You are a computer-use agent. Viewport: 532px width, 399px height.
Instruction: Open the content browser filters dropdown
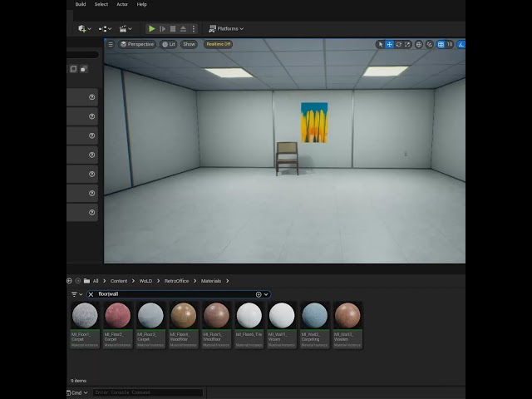point(77,294)
